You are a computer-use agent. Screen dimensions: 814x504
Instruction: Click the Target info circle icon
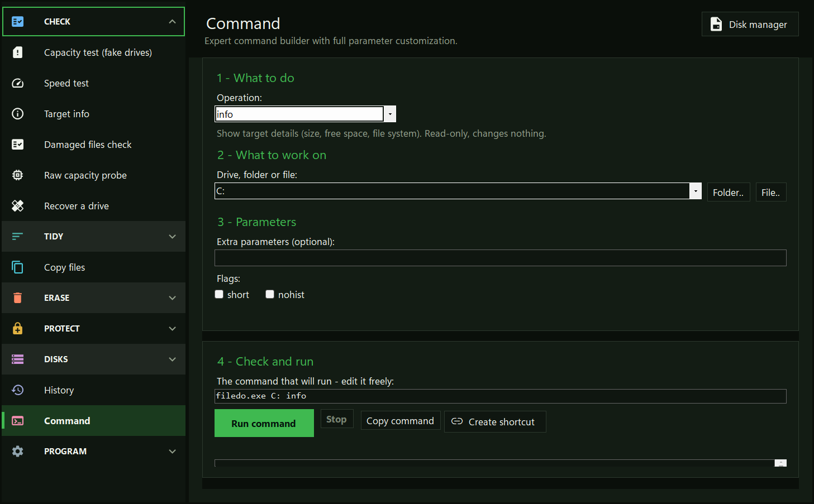tap(18, 114)
